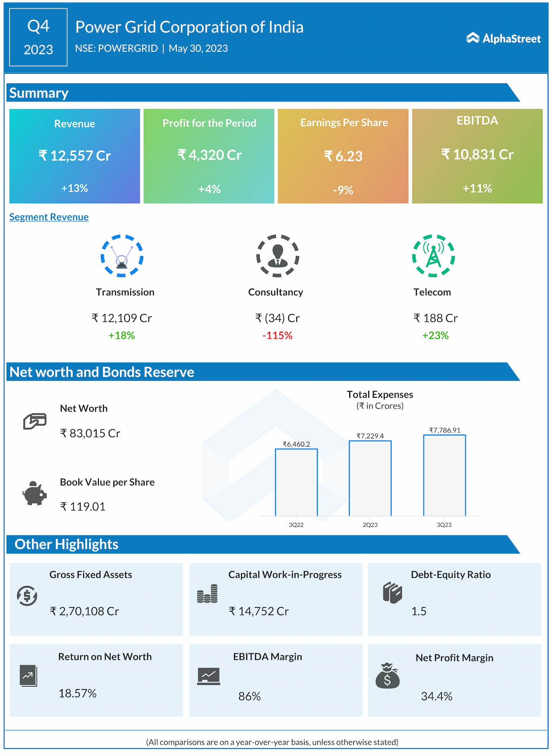This screenshot has width=552, height=756.
Task: Select the Revenue summary card
Action: 75,156
